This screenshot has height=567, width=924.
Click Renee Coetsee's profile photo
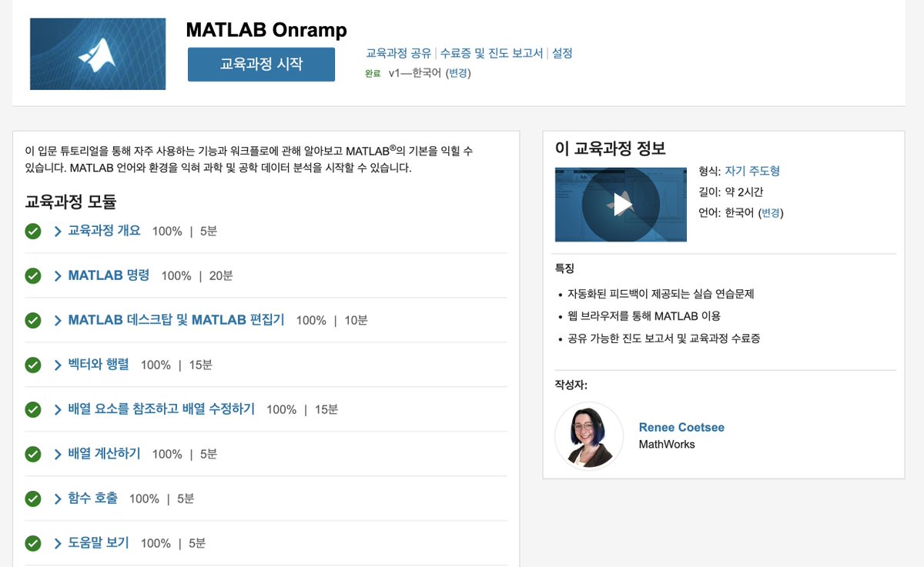tap(589, 435)
